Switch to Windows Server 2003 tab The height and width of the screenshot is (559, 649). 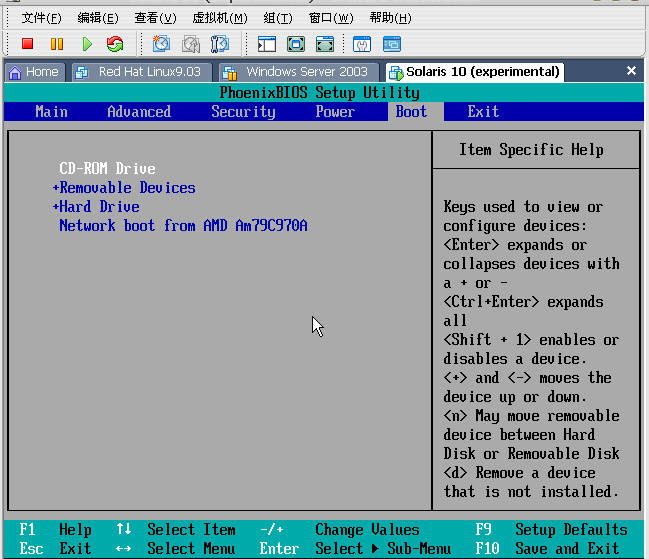(298, 72)
